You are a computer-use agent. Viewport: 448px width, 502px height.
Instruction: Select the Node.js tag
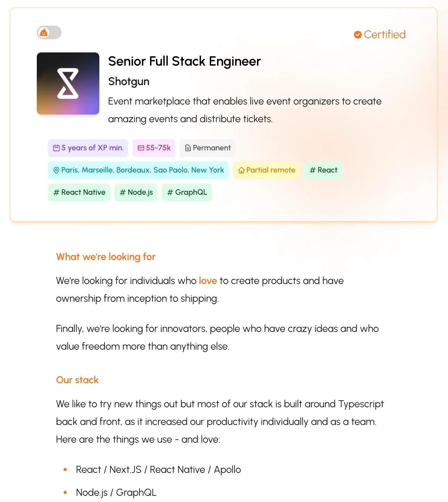[136, 192]
